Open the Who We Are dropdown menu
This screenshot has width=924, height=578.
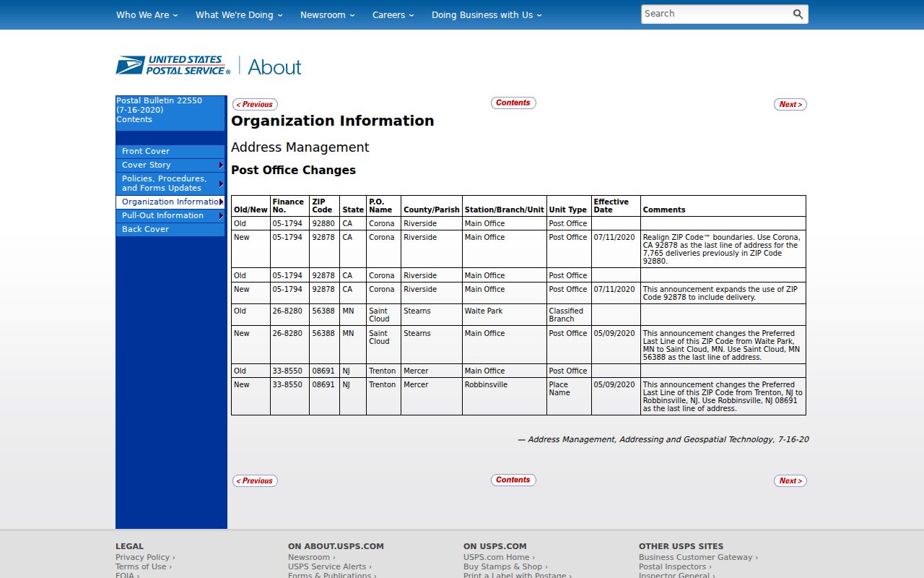pos(147,14)
